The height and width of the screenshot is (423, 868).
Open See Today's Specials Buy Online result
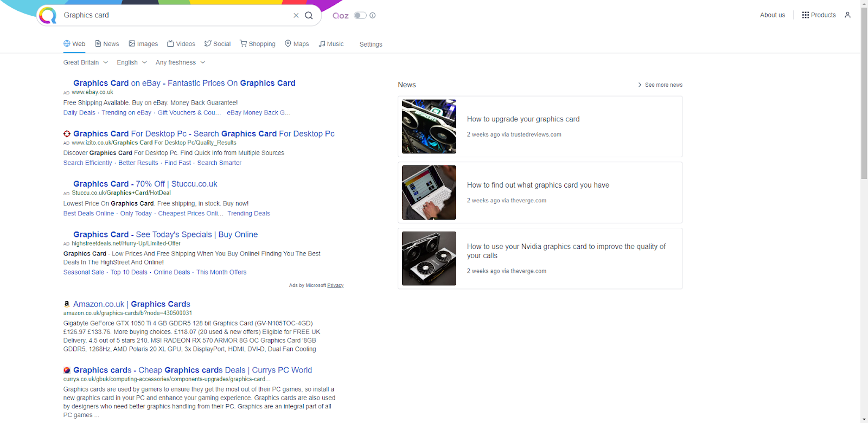pyautogui.click(x=165, y=234)
